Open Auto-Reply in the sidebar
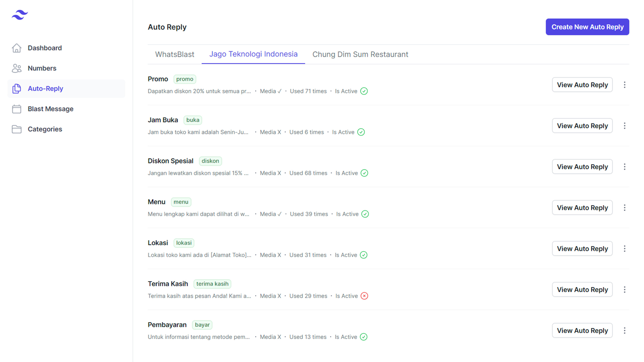Image resolution: width=644 pixels, height=362 pixels. click(66, 89)
